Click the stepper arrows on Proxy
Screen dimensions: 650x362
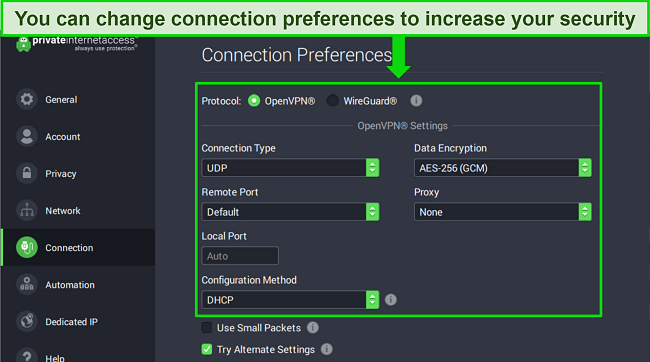coord(585,212)
